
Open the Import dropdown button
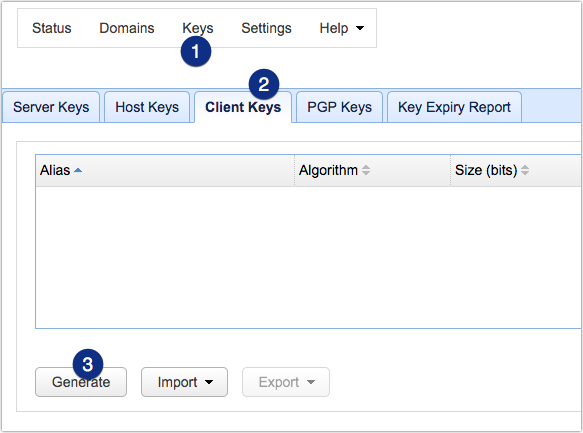184,382
